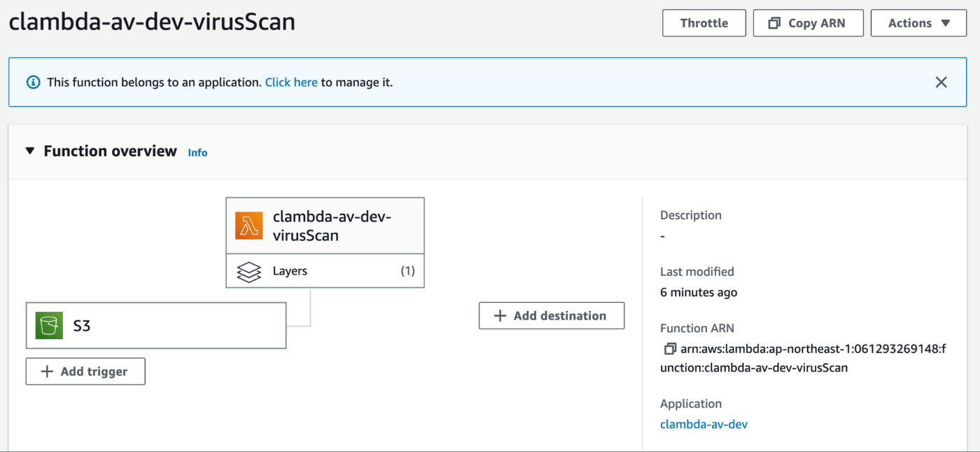Click the Layers count (1)
The height and width of the screenshot is (452, 980).
(x=407, y=271)
